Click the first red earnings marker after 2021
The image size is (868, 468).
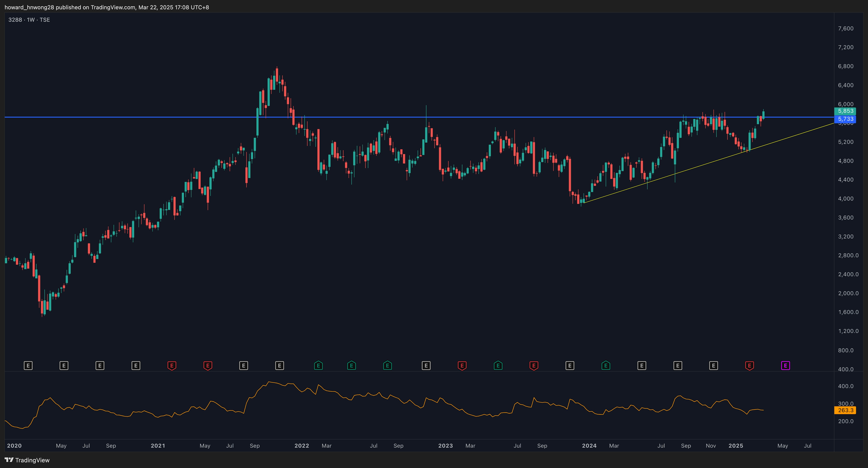172,366
